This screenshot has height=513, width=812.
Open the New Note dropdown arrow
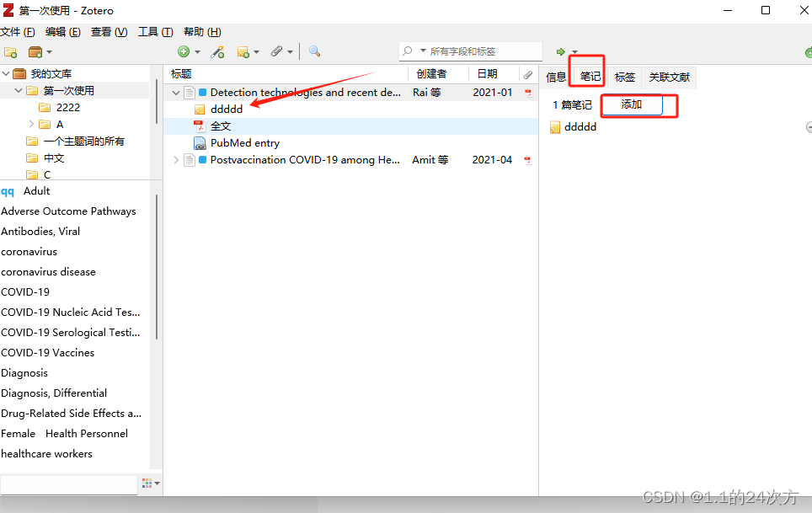pos(256,51)
